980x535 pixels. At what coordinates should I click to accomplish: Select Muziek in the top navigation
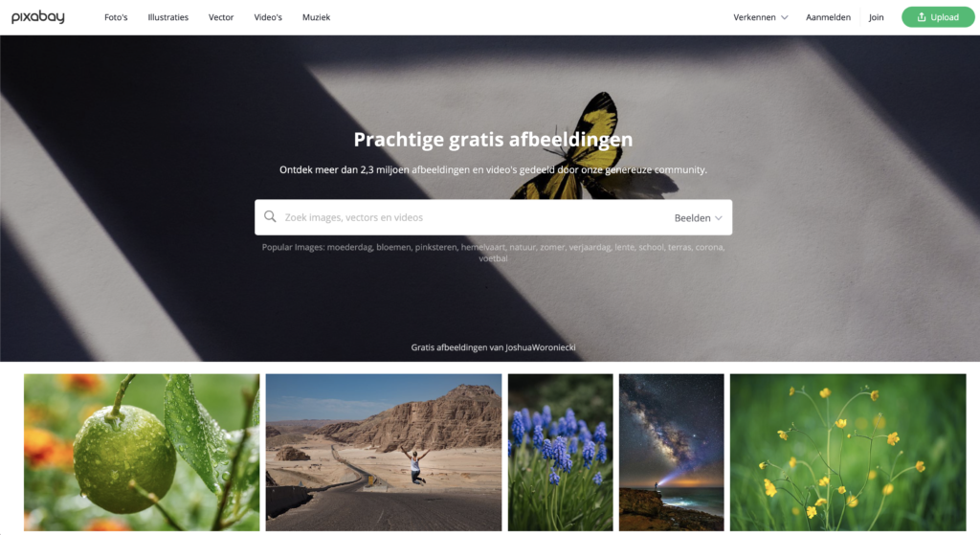(316, 17)
